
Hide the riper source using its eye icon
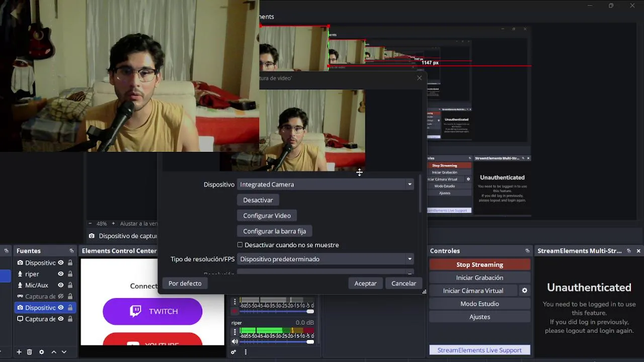pos(60,274)
